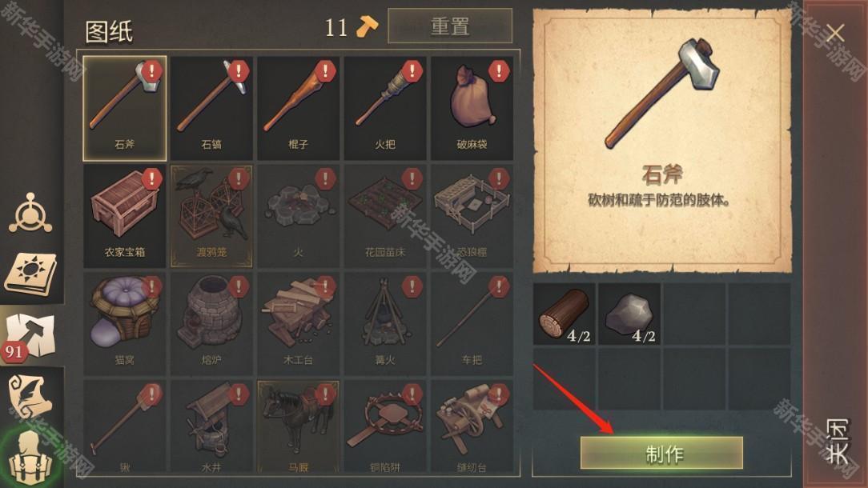Select the 马厩 horse stable blueprint

(x=299, y=426)
